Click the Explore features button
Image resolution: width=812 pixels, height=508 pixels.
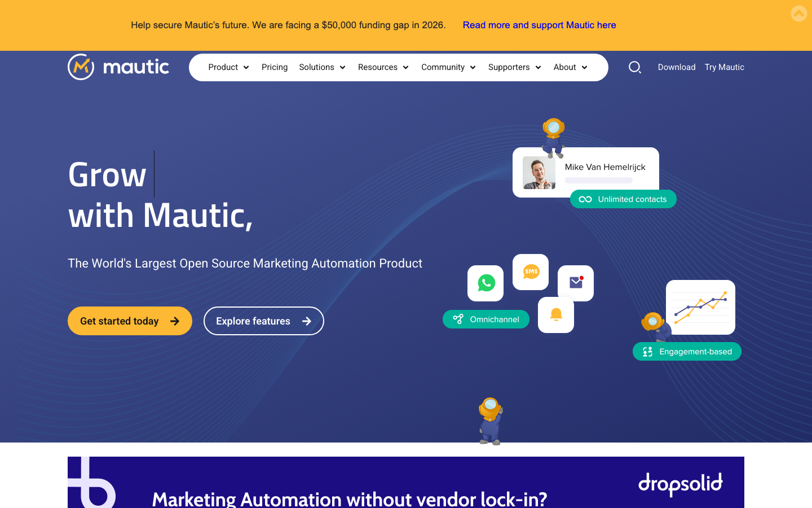pyautogui.click(x=263, y=321)
